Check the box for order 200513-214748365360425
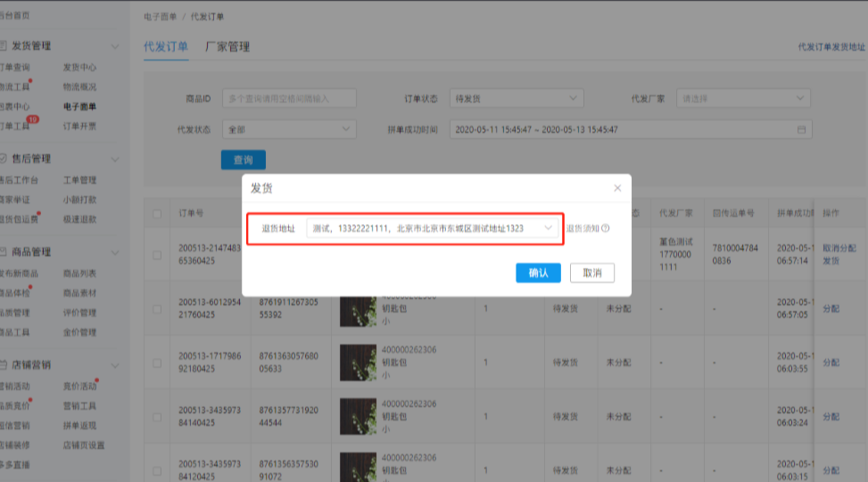Viewport: 868px width, 482px height. click(158, 255)
